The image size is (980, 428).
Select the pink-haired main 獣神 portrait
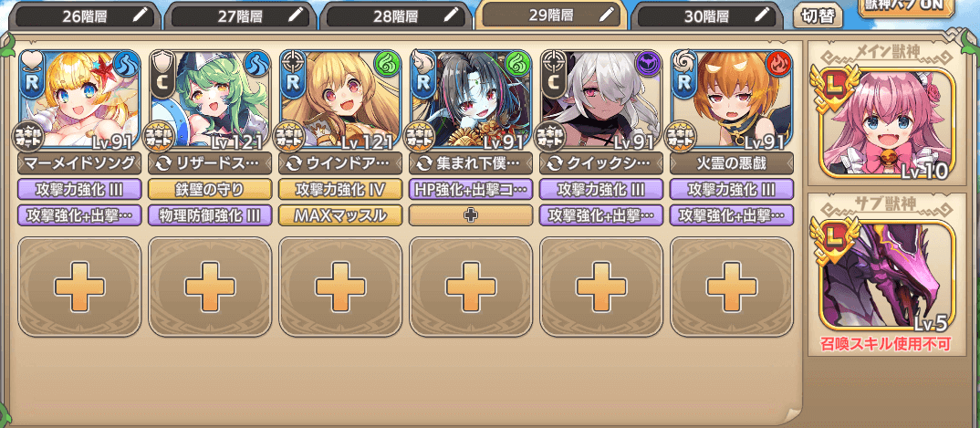[x=888, y=121]
